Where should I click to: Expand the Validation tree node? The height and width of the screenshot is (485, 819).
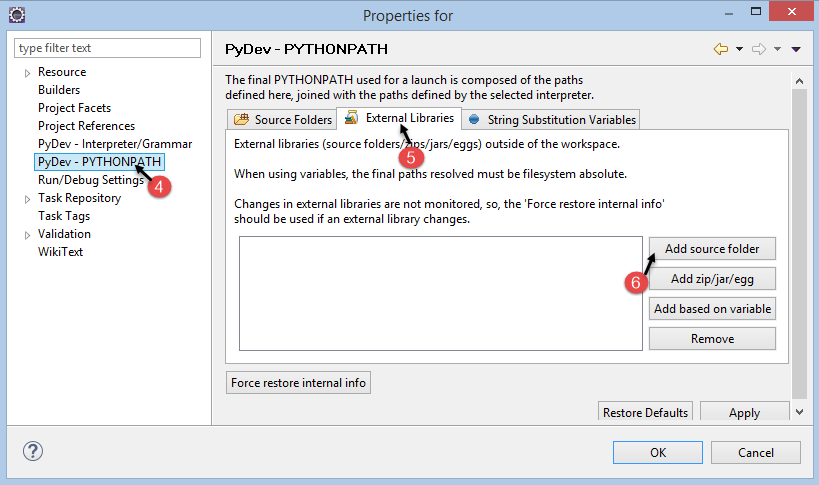pos(28,235)
